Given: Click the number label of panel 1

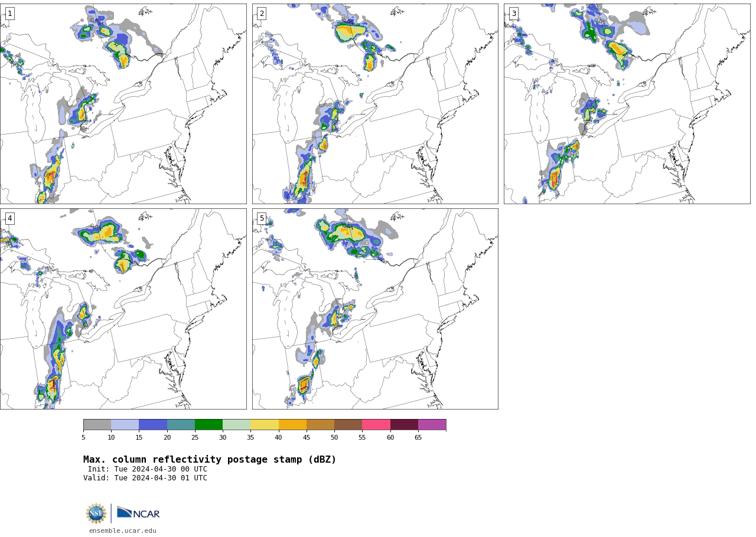Looking at the screenshot, I should pyautogui.click(x=9, y=14).
